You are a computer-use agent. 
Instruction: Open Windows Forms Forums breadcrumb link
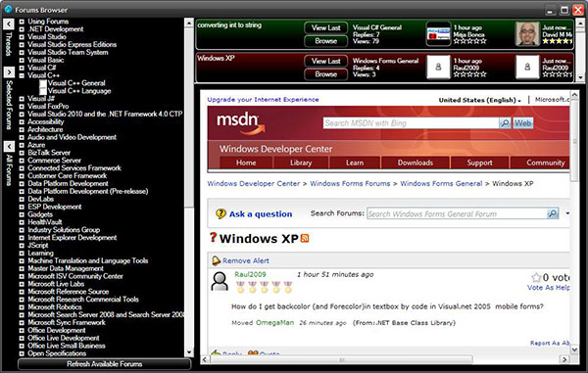click(350, 183)
